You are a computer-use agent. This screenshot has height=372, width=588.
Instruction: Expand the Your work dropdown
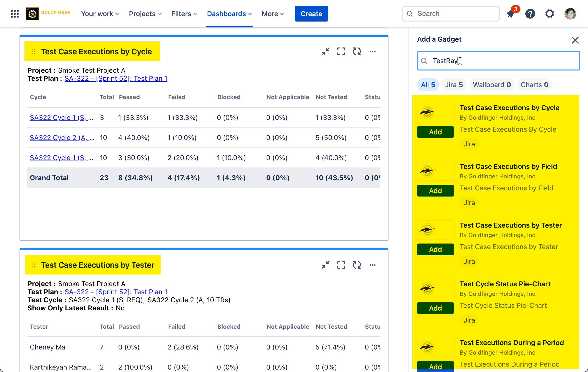(x=100, y=14)
